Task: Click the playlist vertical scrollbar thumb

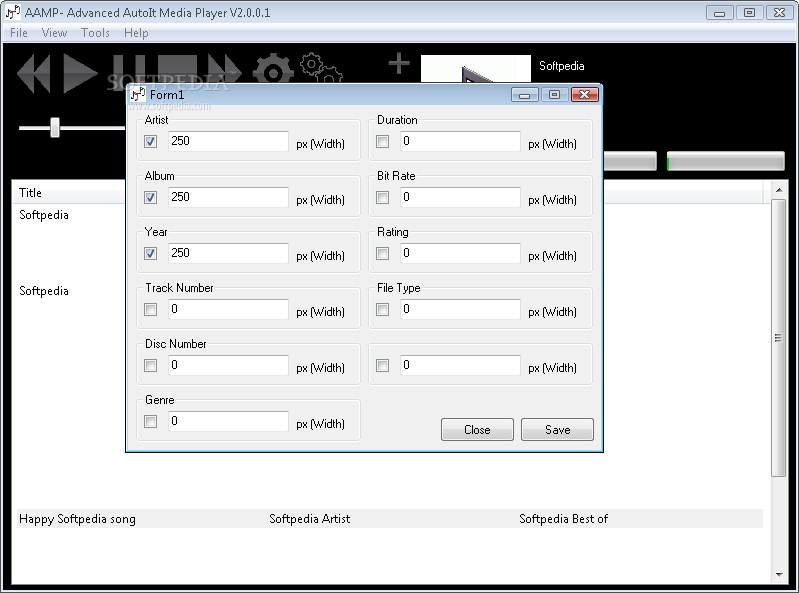Action: click(x=778, y=338)
